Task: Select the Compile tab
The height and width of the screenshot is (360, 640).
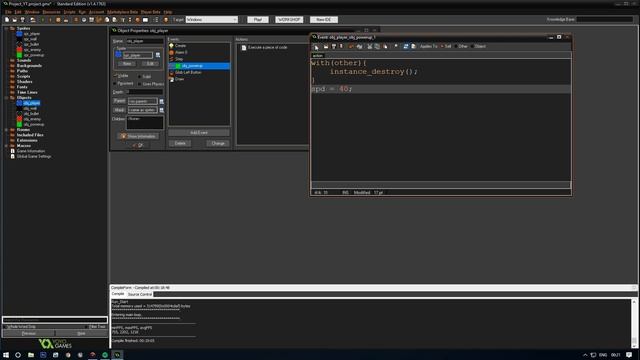Action: click(x=118, y=294)
